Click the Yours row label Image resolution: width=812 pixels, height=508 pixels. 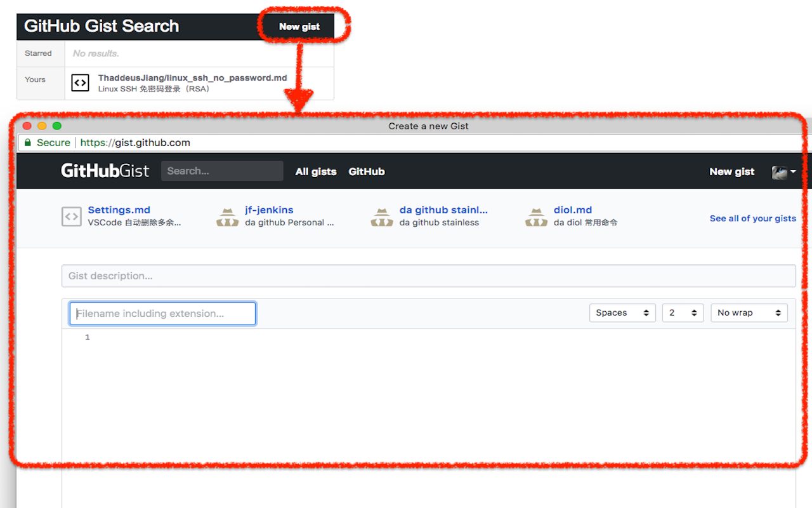pos(35,79)
